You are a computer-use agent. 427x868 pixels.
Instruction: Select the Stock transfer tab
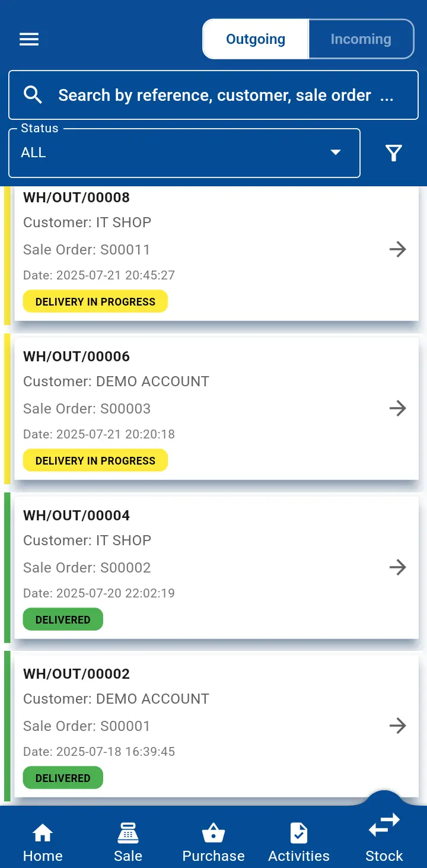(384, 837)
